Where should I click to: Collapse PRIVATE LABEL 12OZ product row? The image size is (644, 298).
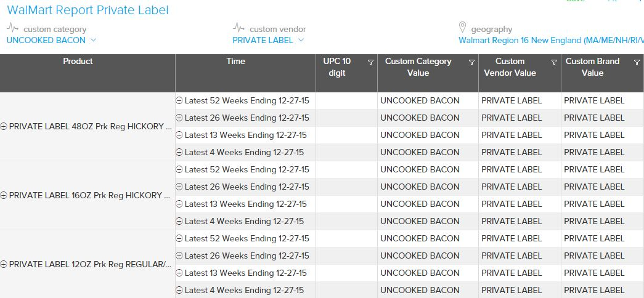[4, 265]
